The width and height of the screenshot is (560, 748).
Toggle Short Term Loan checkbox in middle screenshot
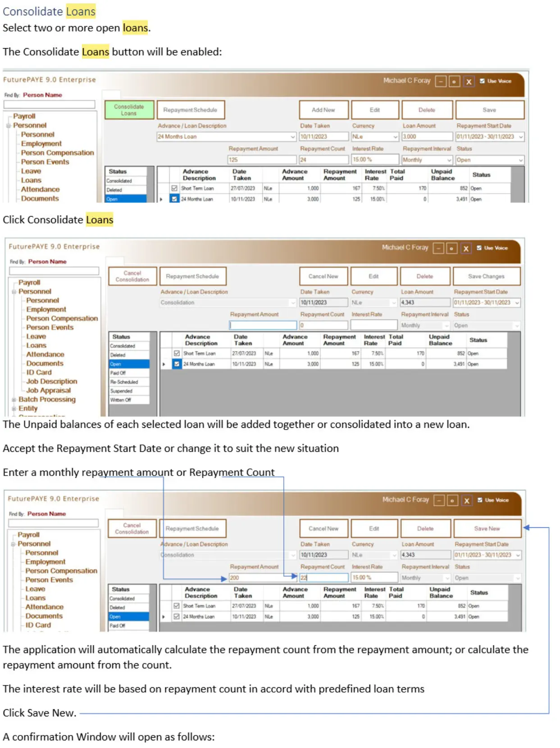pos(177,354)
